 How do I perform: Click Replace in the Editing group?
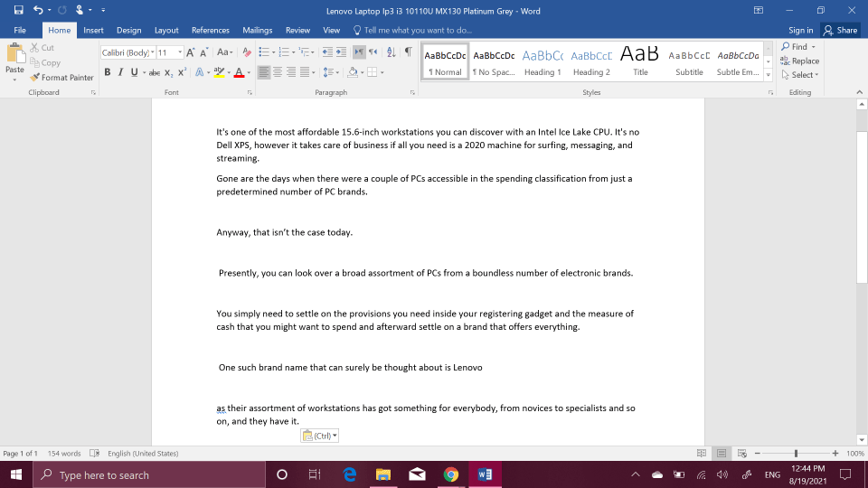click(799, 61)
